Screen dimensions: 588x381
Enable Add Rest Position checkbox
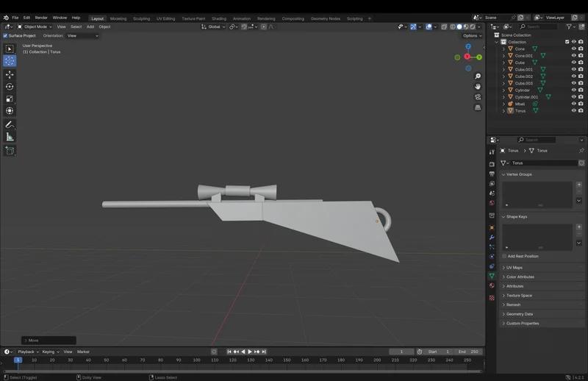click(504, 256)
